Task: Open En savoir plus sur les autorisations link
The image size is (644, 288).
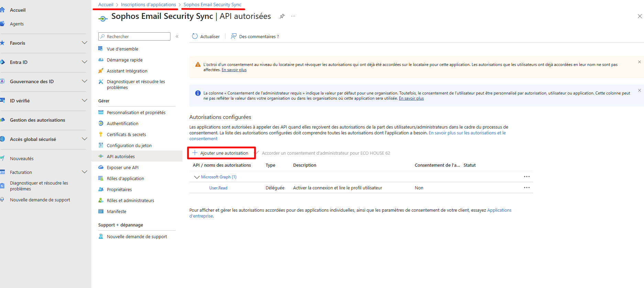Action: pyautogui.click(x=467, y=133)
